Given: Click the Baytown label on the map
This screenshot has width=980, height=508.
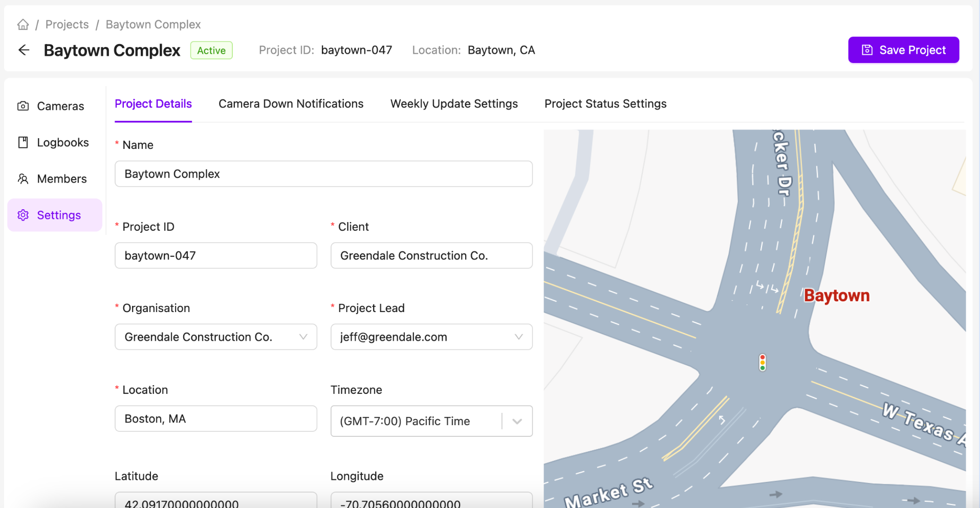Looking at the screenshot, I should 836,295.
